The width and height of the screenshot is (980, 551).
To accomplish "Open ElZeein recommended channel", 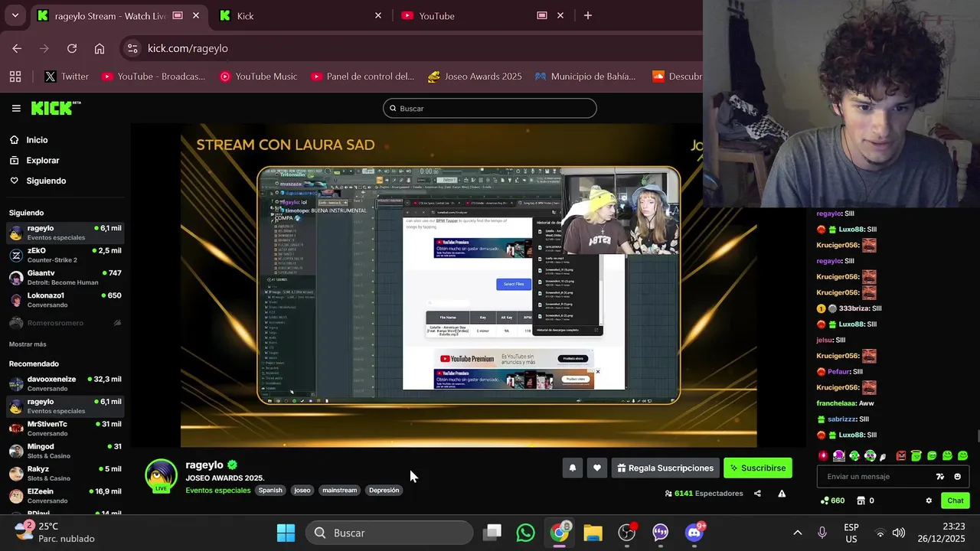I will (65, 496).
